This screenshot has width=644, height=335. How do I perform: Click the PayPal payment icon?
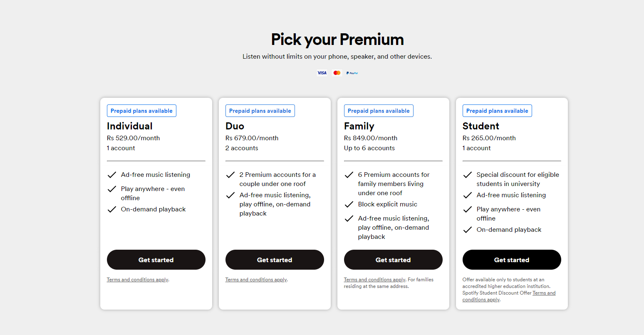click(352, 73)
